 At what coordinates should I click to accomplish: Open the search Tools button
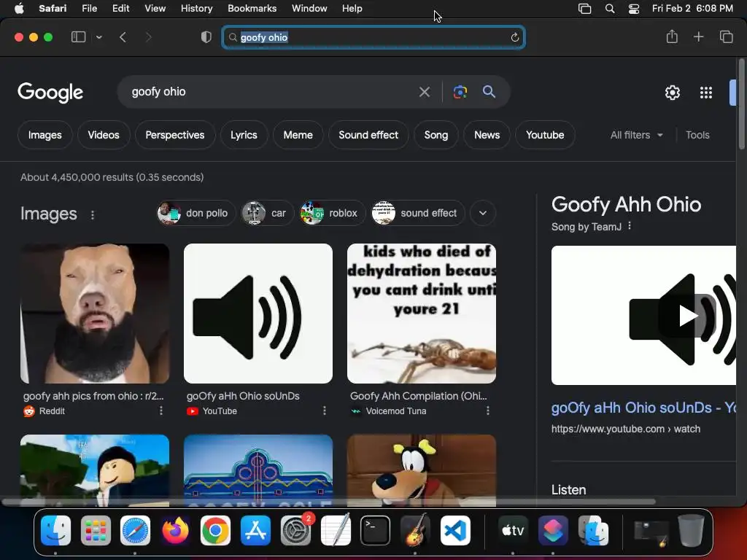[x=697, y=135]
